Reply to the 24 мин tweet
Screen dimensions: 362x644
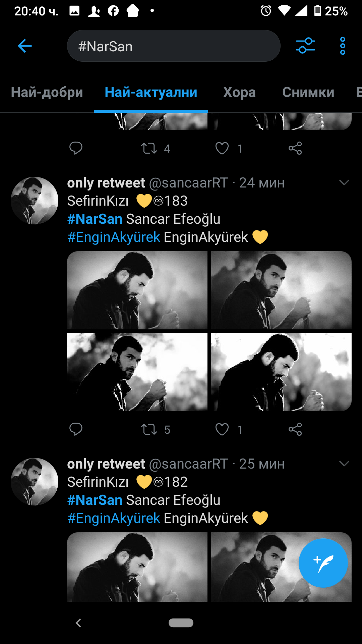coord(76,429)
